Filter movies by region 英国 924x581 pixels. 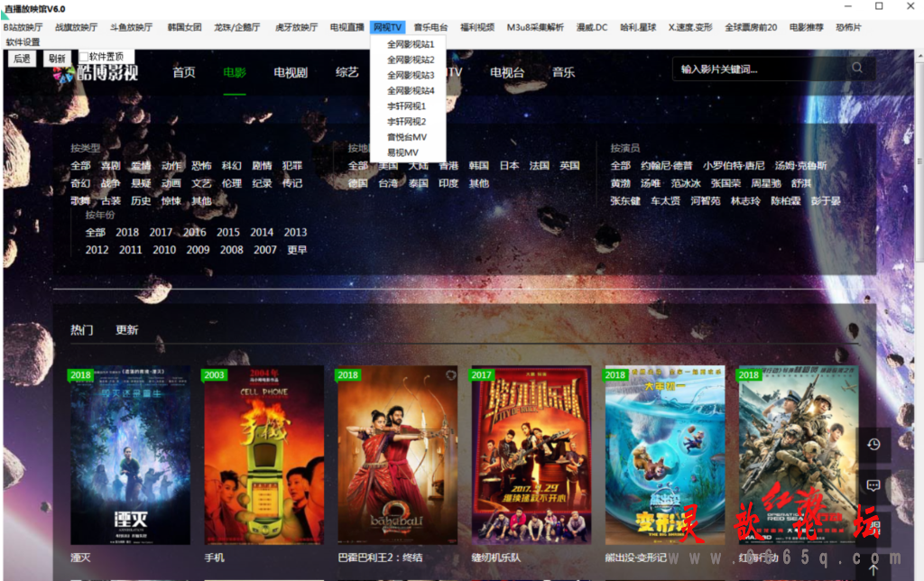pyautogui.click(x=570, y=166)
